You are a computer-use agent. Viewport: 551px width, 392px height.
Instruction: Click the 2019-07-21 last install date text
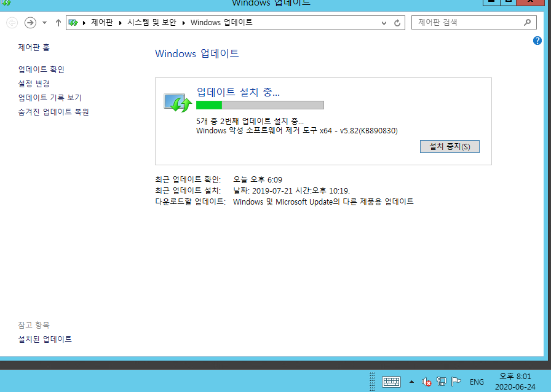(291, 190)
